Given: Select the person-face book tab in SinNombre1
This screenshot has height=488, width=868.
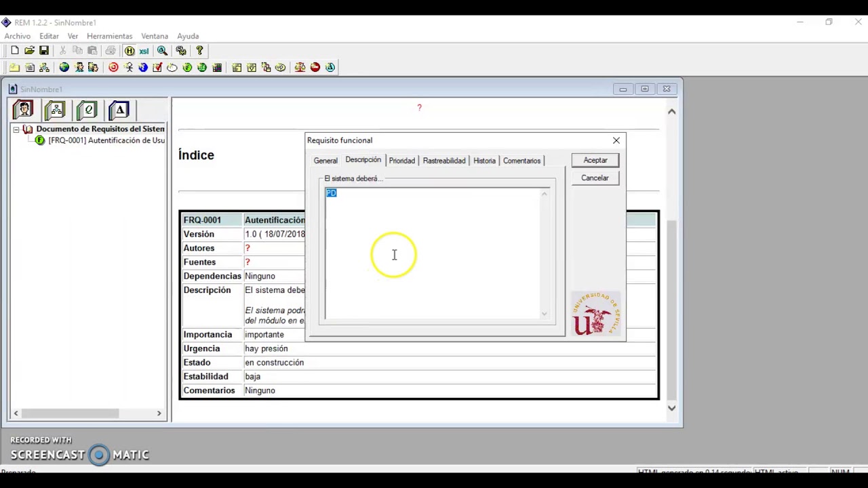Looking at the screenshot, I should (x=23, y=110).
